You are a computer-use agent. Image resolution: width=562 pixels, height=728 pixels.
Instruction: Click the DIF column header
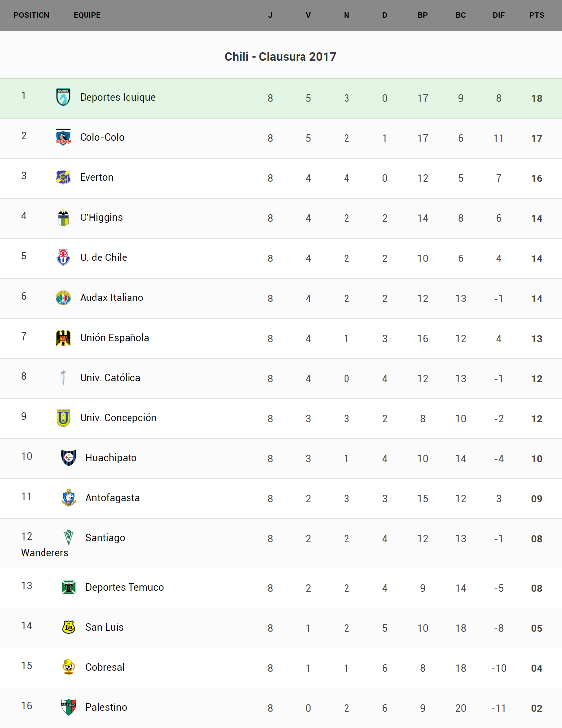pyautogui.click(x=499, y=15)
